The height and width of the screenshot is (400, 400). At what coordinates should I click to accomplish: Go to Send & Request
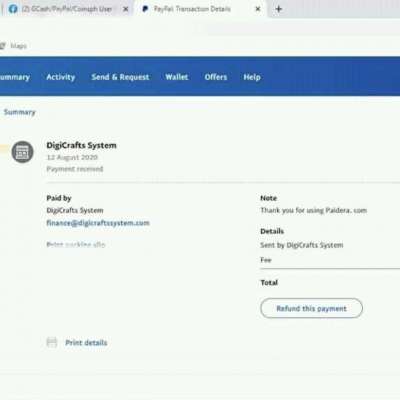pyautogui.click(x=120, y=77)
